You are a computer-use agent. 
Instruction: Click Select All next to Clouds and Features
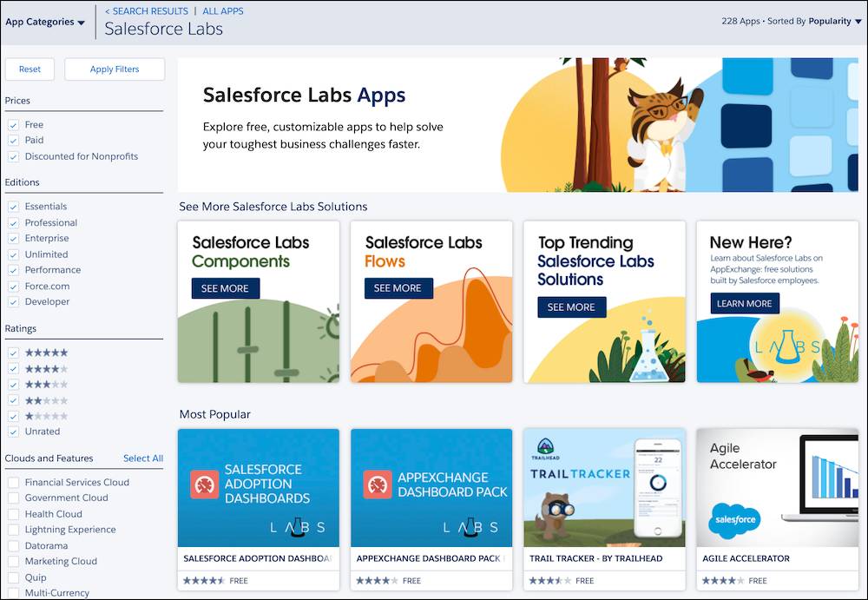click(142, 458)
